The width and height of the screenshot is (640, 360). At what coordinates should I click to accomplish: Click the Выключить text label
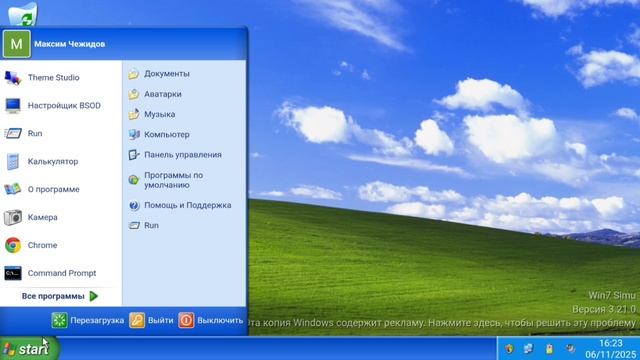point(220,320)
